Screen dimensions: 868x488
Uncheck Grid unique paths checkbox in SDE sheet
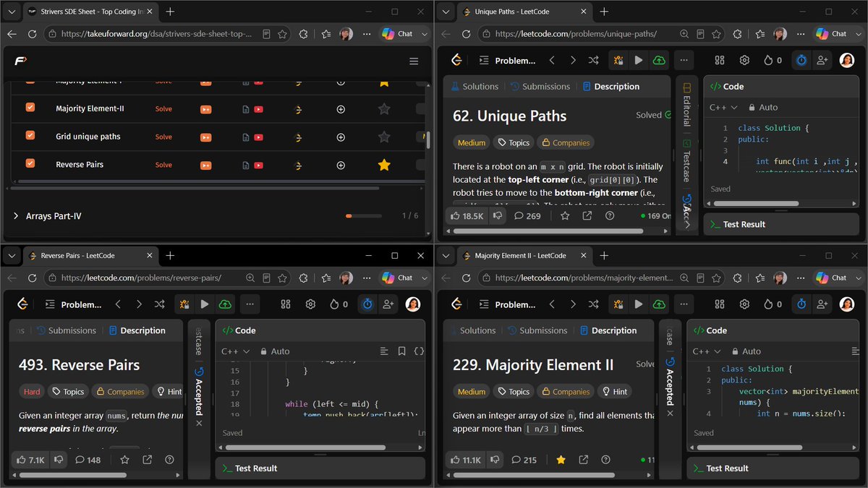30,135
